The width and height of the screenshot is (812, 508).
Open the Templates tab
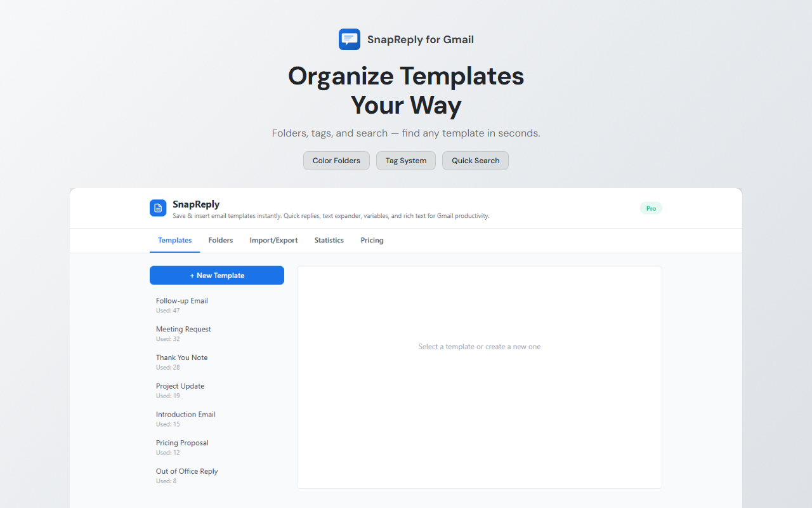(175, 240)
